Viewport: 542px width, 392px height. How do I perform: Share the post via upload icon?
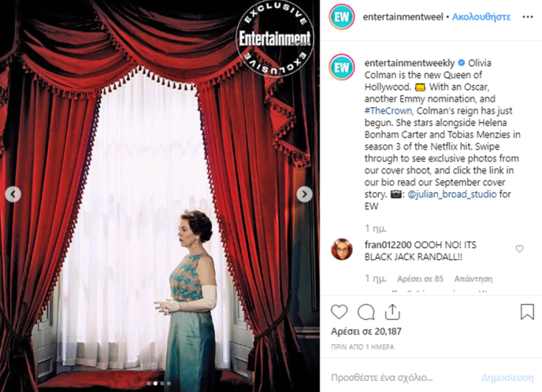click(392, 312)
